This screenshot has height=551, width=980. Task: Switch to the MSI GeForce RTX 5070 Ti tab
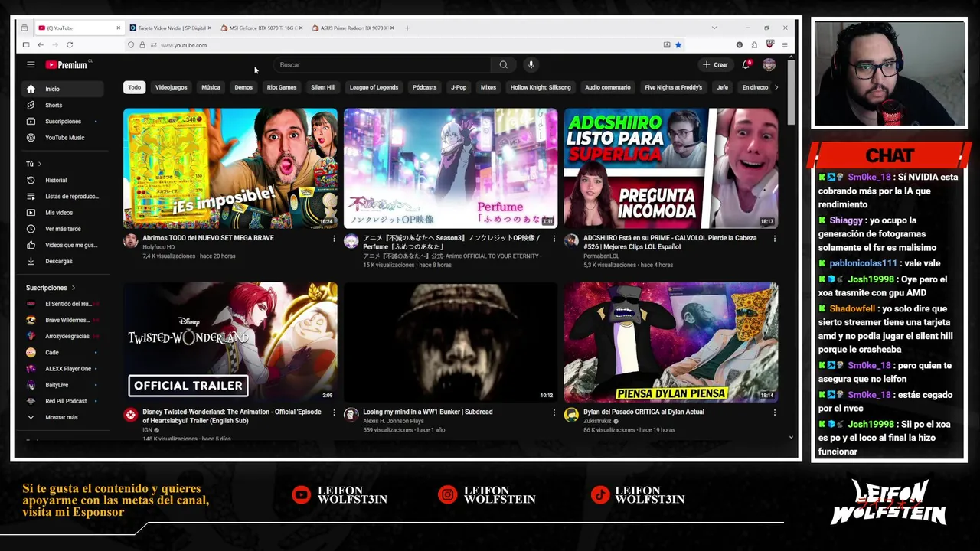point(261,28)
